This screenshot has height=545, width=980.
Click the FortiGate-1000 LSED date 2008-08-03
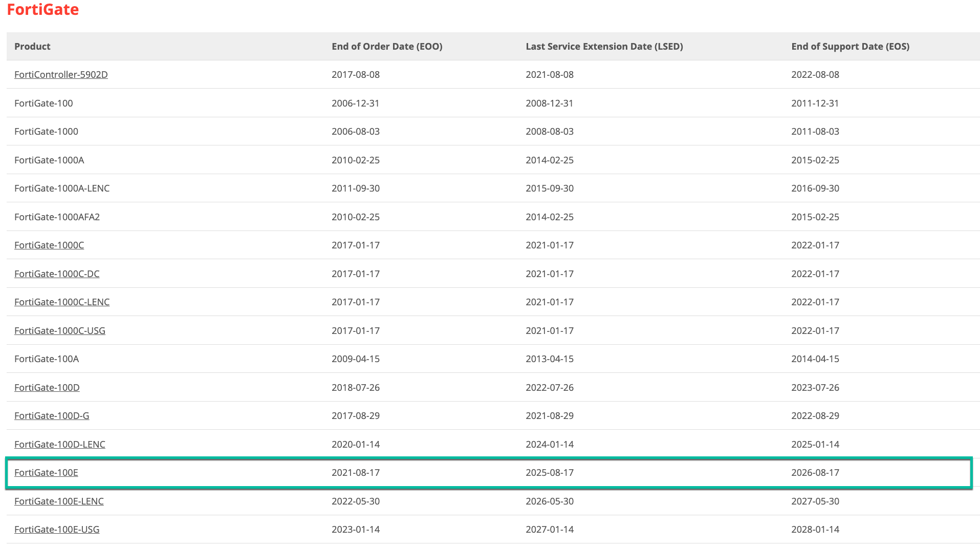pos(550,132)
